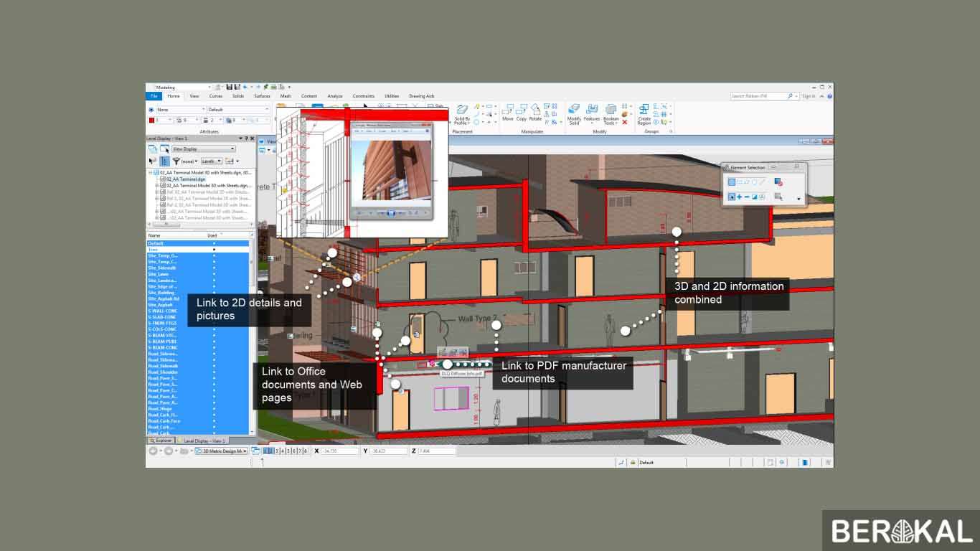
Task: Click the previous view back arrow at bottom left
Action: pyautogui.click(x=153, y=451)
